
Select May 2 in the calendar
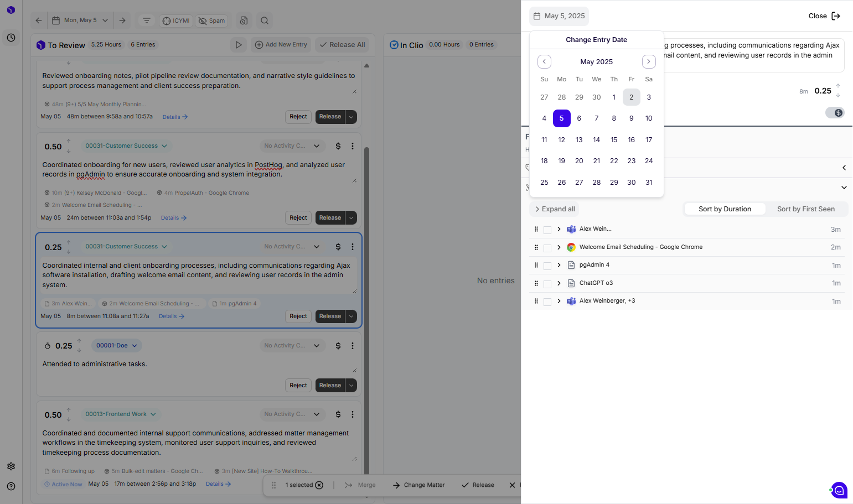pos(632,97)
